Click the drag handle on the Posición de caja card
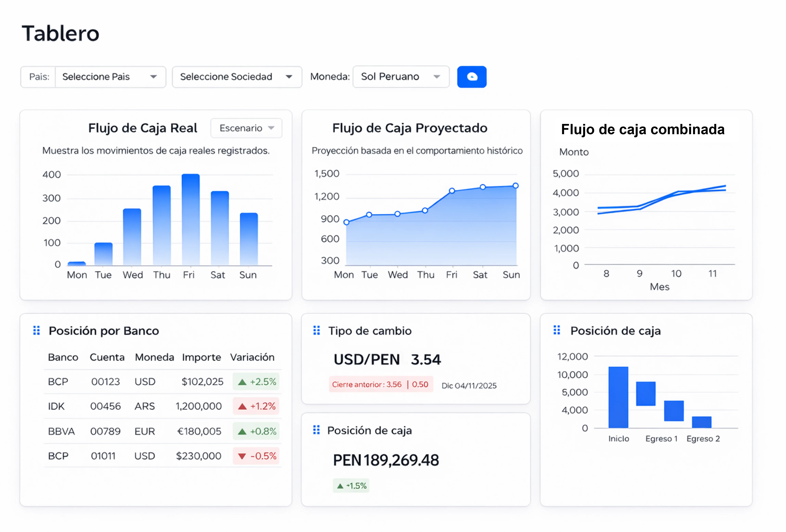 point(316,430)
